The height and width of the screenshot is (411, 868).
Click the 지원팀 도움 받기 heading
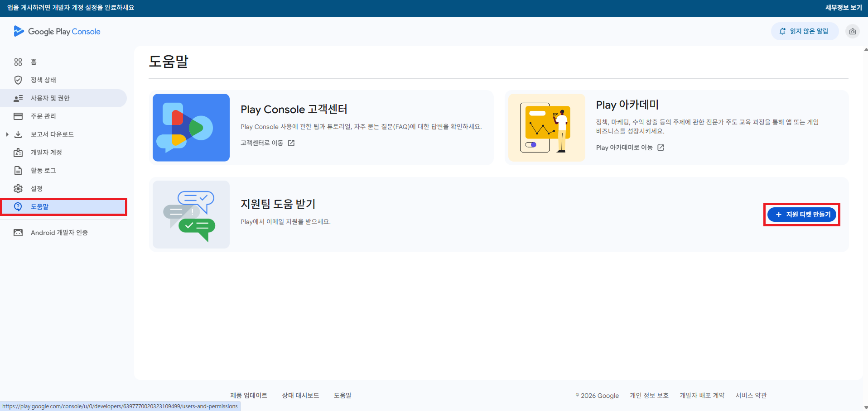278,204
